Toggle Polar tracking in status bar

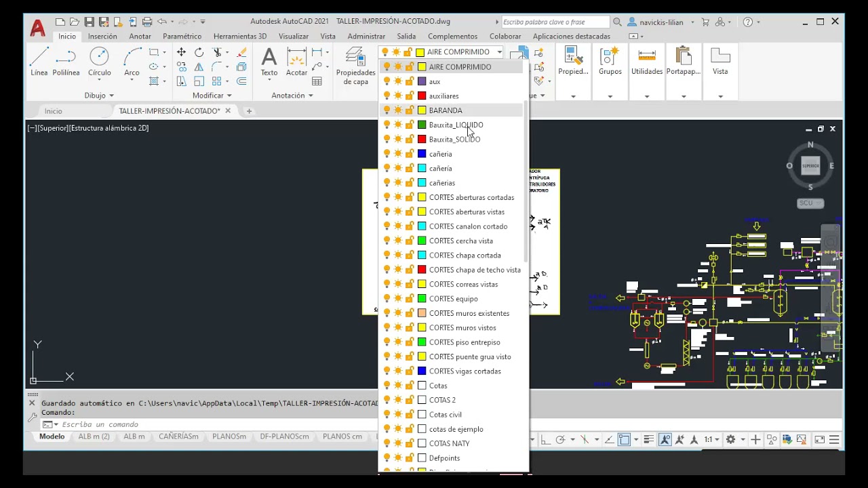click(560, 439)
